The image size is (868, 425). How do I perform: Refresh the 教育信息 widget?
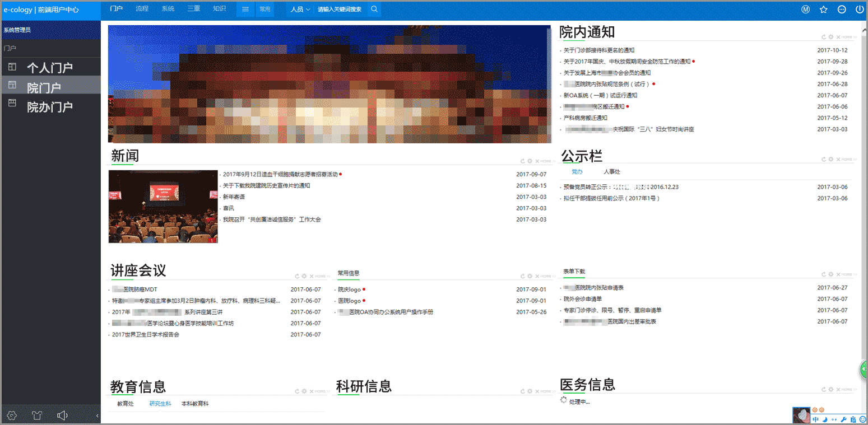298,391
